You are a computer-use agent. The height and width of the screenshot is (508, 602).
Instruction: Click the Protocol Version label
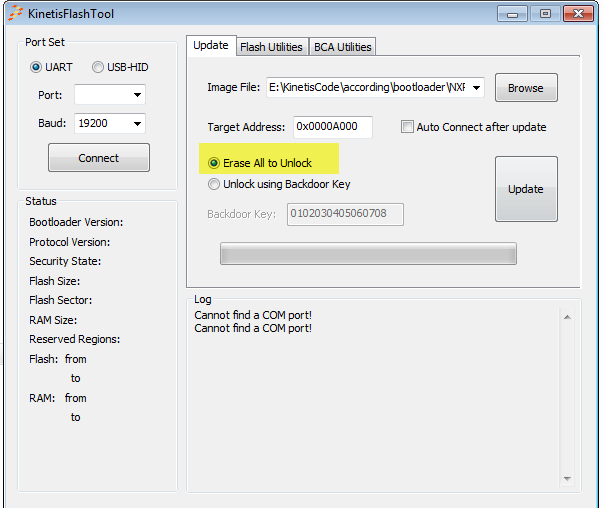click(69, 242)
